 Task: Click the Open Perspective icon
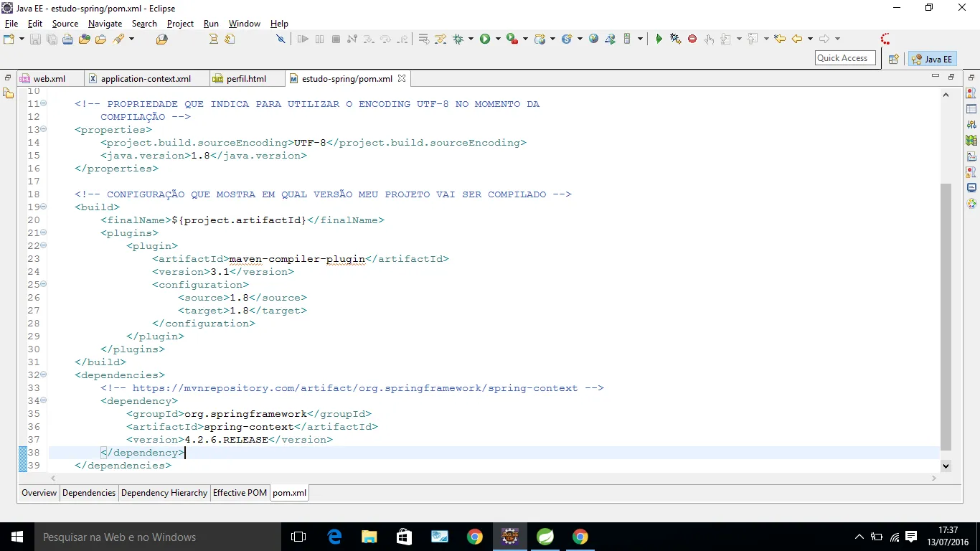coord(893,60)
